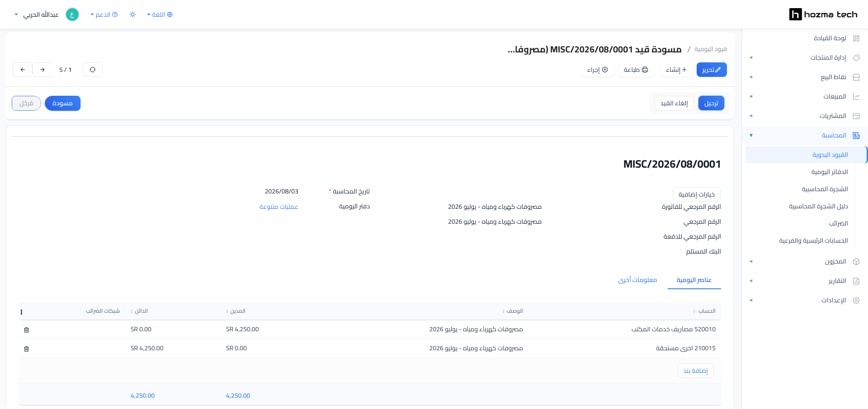Click the إجراء action button
The width and height of the screenshot is (868, 409).
point(598,70)
